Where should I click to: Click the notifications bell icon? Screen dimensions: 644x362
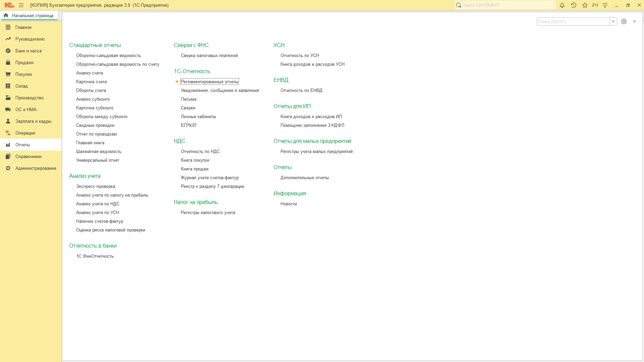coord(562,5)
